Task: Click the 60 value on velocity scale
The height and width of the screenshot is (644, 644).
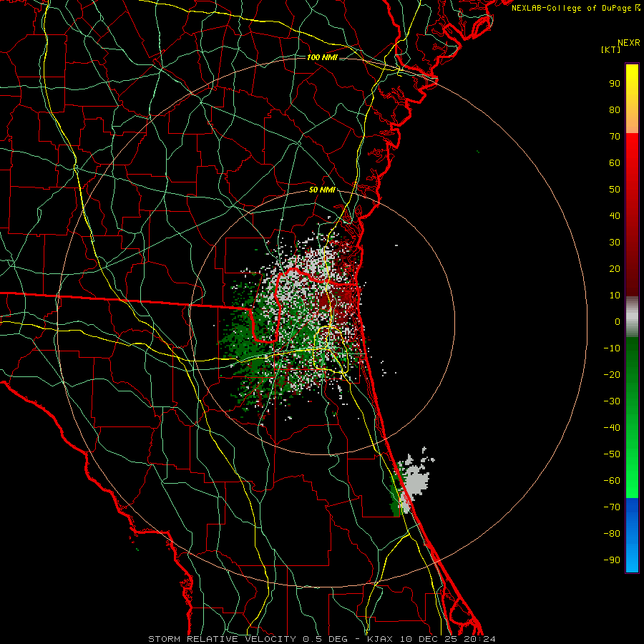Action: pos(615,163)
